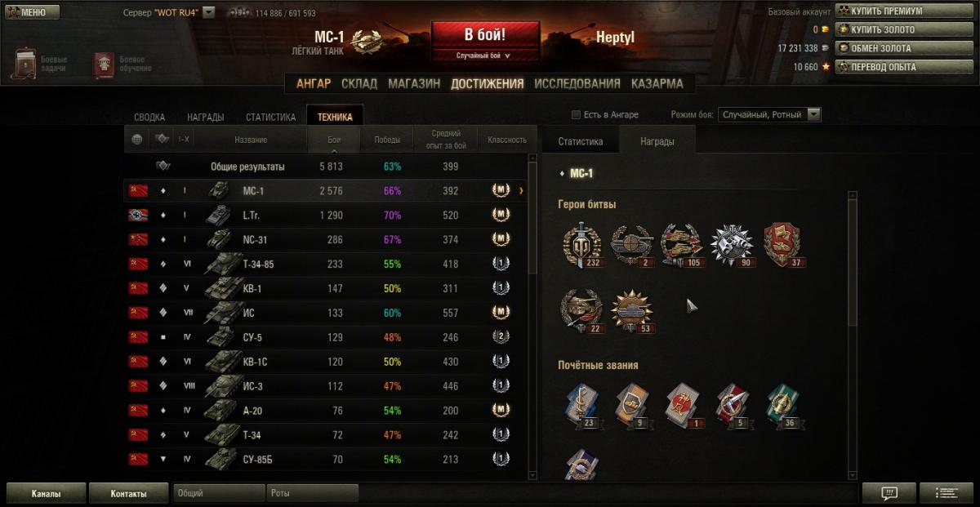Go to the Исследования menu
The image size is (980, 507).
[577, 83]
